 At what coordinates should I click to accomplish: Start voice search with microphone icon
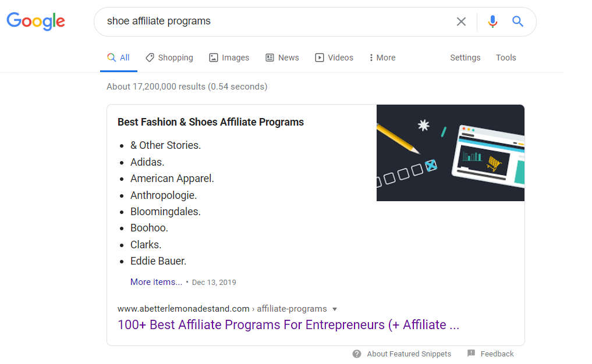[492, 22]
